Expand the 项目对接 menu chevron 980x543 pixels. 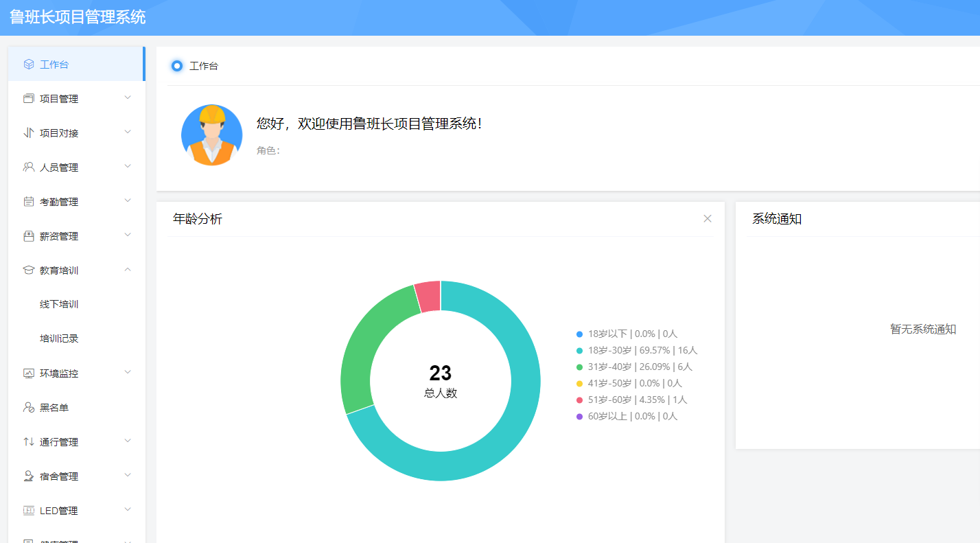(128, 132)
